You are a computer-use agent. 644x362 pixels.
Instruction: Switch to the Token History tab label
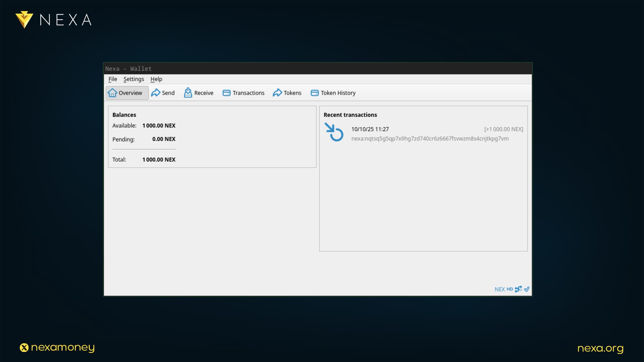[x=338, y=93]
